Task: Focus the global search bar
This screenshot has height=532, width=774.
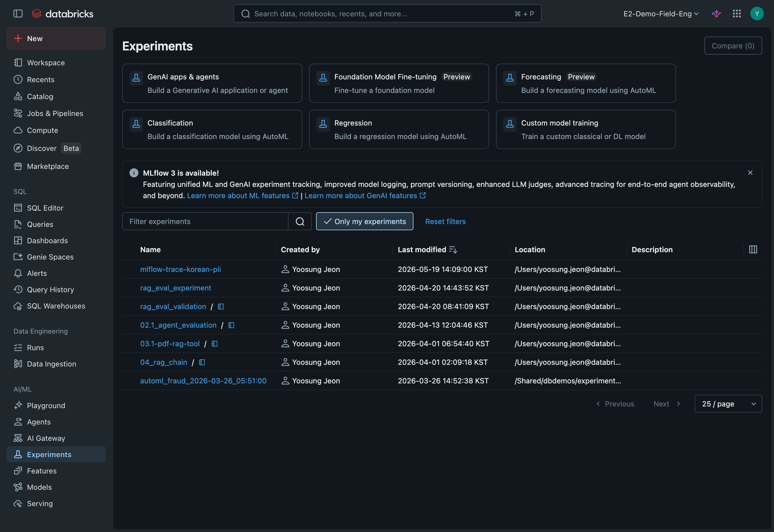Action: pyautogui.click(x=387, y=14)
